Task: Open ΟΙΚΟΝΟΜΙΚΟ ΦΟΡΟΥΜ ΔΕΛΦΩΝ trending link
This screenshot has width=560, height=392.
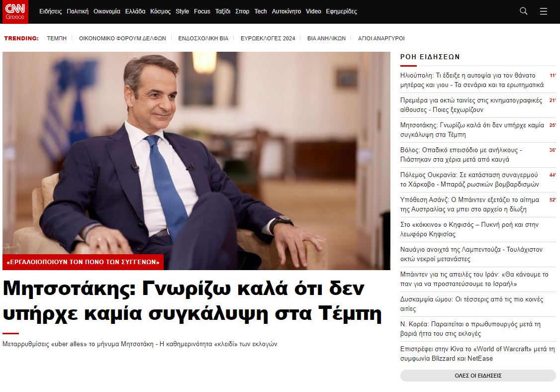Action: (122, 38)
